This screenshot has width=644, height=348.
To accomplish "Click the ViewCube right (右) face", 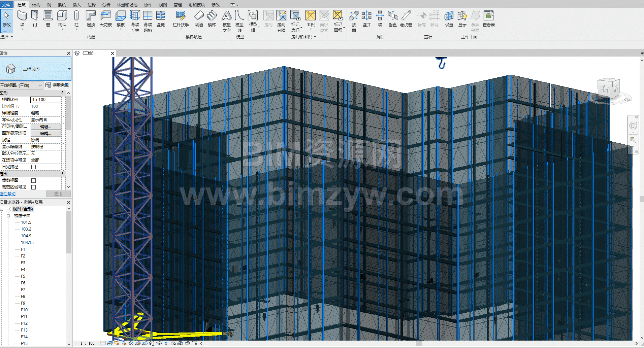I will point(605,89).
